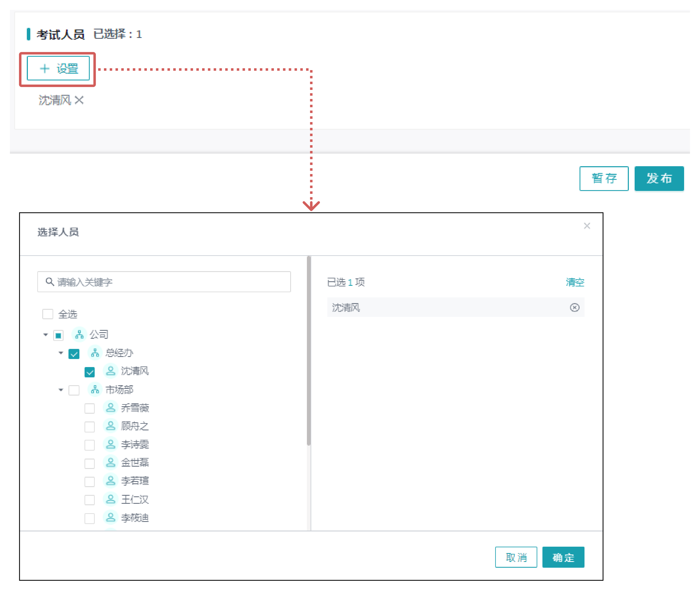The width and height of the screenshot is (700, 591).
Task: Click the 总经办 department icon
Action: 95,353
